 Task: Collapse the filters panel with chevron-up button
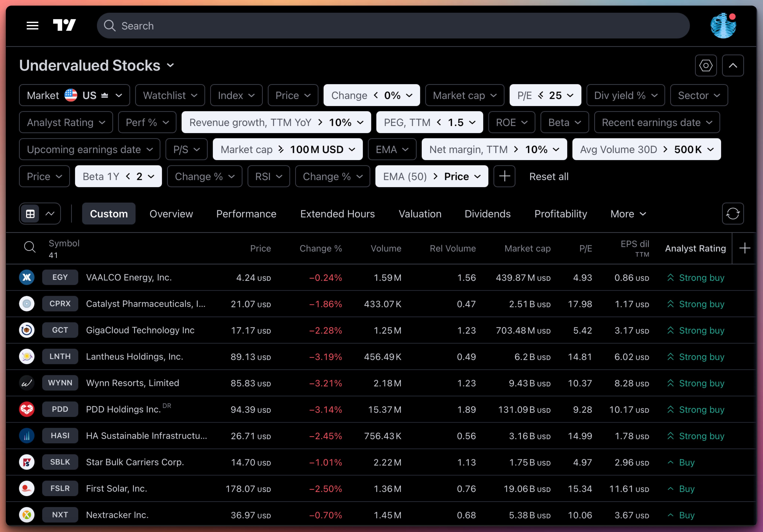tap(733, 65)
